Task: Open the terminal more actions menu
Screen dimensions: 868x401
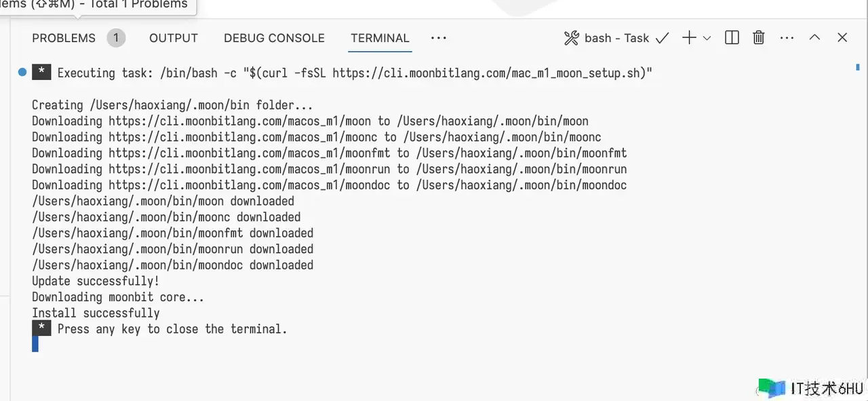Action: (787, 38)
